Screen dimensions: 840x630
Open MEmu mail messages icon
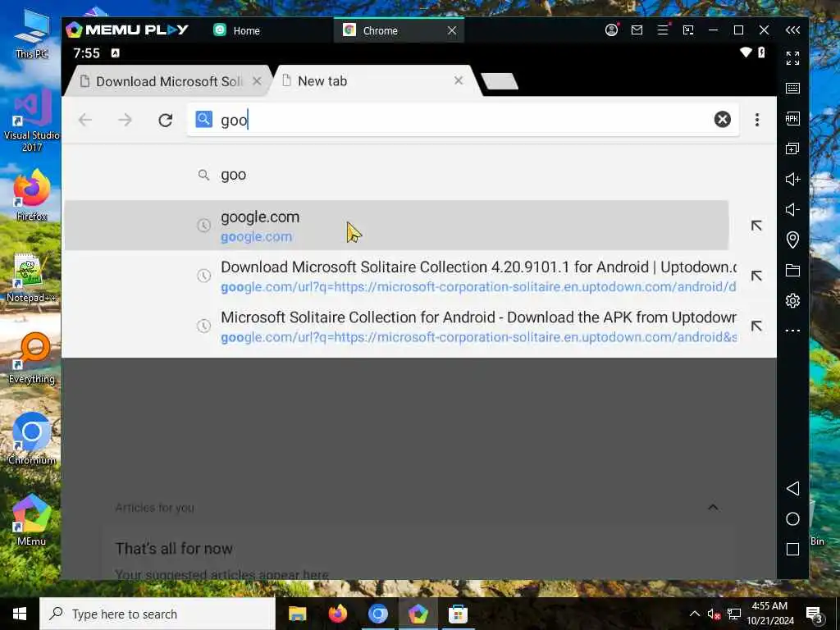637,30
